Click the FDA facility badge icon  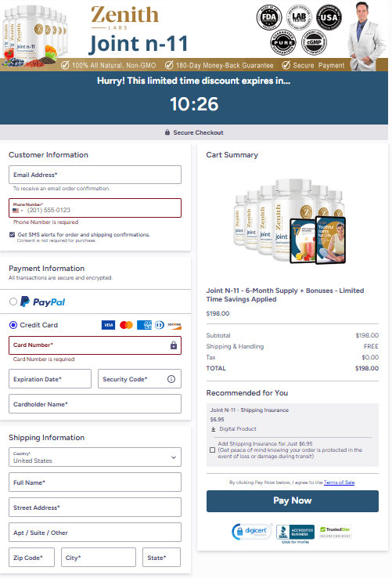pyautogui.click(x=269, y=17)
